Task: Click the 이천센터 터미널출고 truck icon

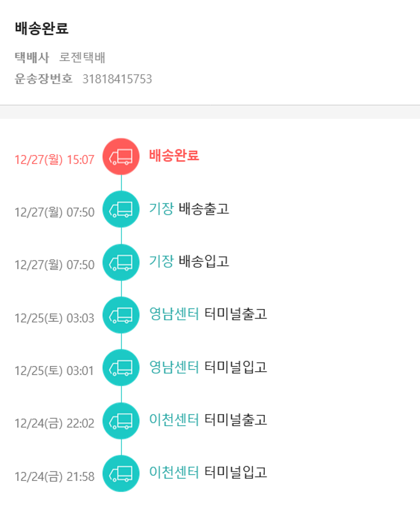Action: pyautogui.click(x=121, y=420)
